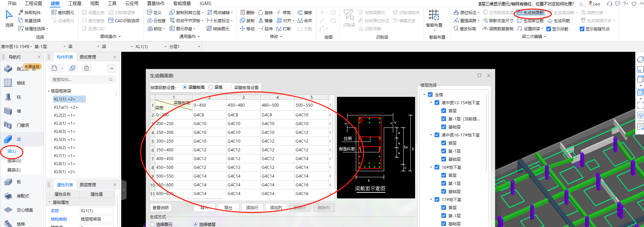Open 视图 ribbon tab
This screenshot has width=644, height=227.
click(x=95, y=3)
